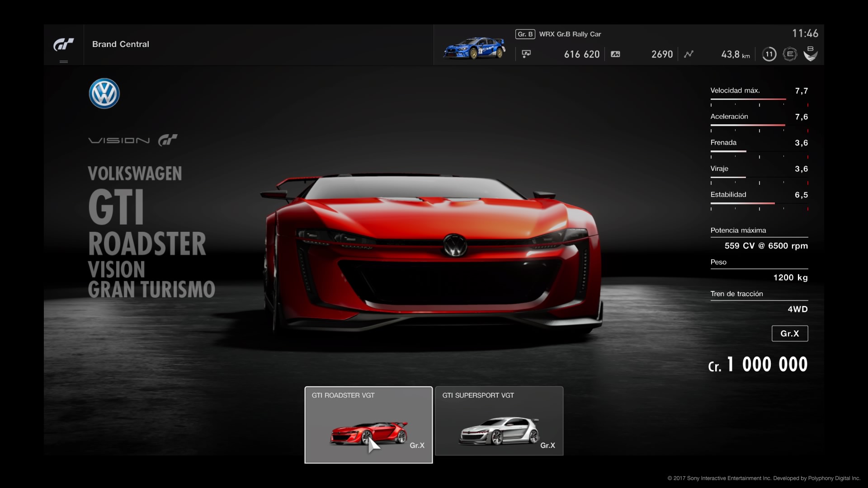Click the WRX Gr.B Rally Car name
The image size is (868, 488).
click(x=570, y=34)
